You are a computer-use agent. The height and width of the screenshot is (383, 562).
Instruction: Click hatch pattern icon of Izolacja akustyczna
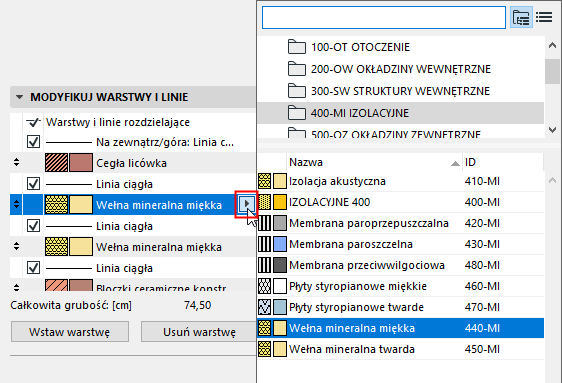pyautogui.click(x=265, y=181)
